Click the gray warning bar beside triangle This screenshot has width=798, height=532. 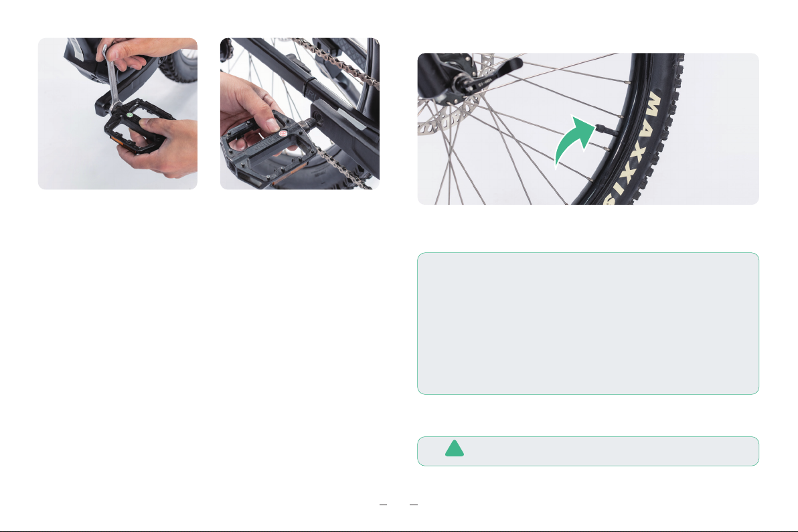(588, 451)
